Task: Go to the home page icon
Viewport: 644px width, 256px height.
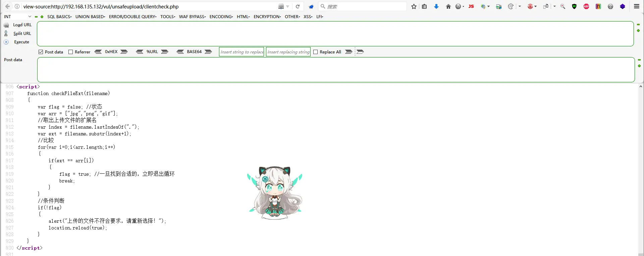Action: [448, 6]
